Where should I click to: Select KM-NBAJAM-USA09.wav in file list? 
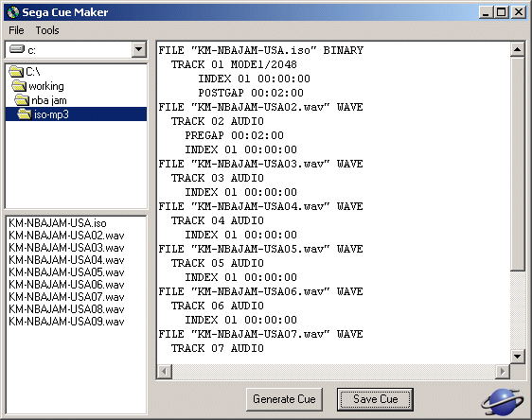pos(66,322)
